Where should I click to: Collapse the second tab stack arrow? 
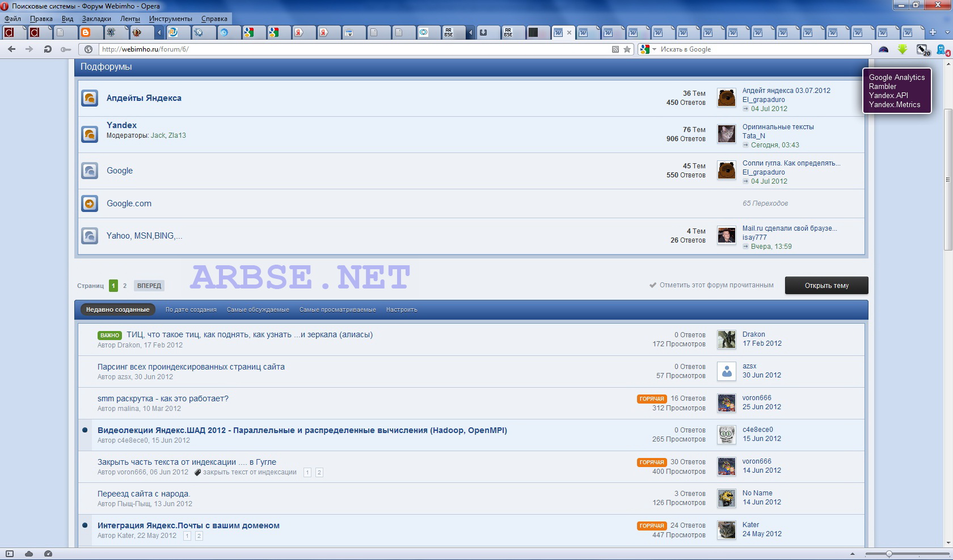click(x=470, y=32)
